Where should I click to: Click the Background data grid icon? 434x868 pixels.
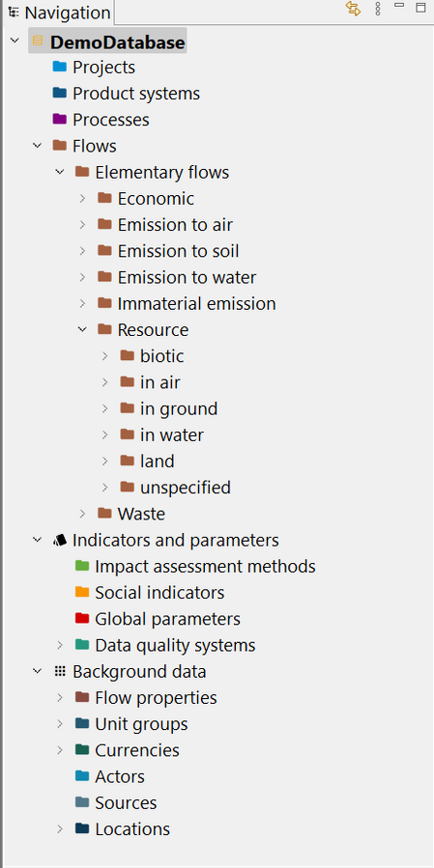[x=60, y=671]
